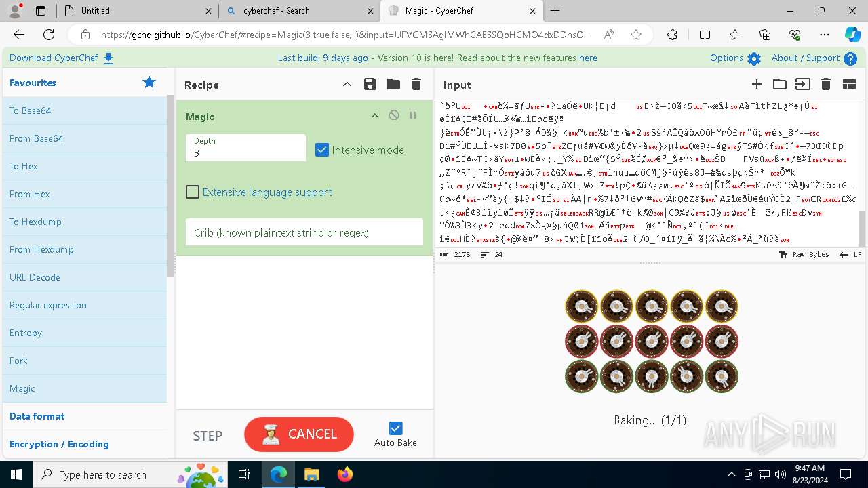The image size is (868, 488).
Task: Clear the recipe with trash icon
Action: tap(416, 84)
